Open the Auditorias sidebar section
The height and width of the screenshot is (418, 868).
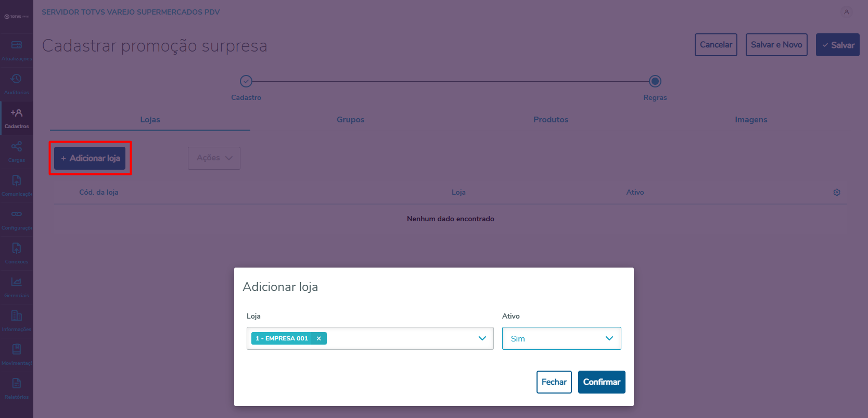click(x=17, y=85)
